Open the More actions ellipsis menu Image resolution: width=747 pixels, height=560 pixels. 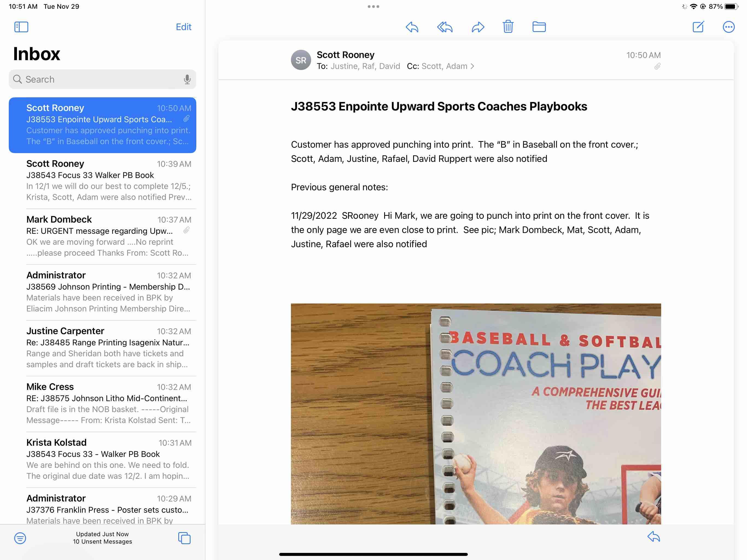click(728, 27)
